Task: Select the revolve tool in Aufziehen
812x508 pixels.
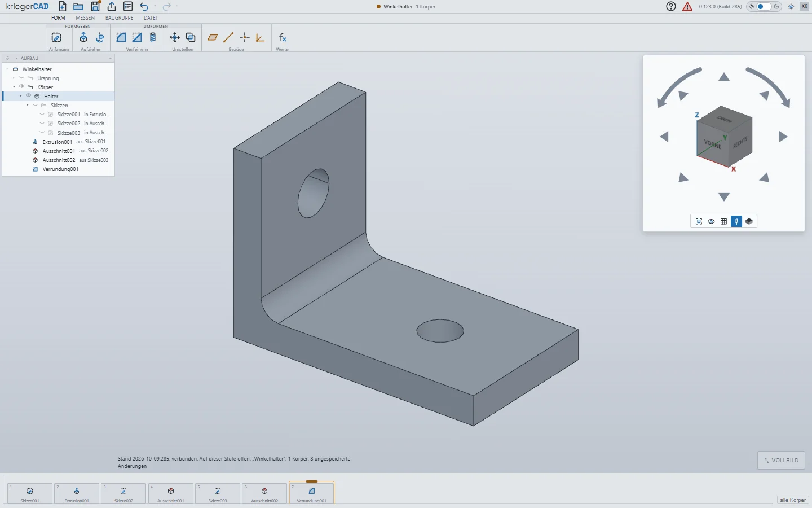Action: 100,38
